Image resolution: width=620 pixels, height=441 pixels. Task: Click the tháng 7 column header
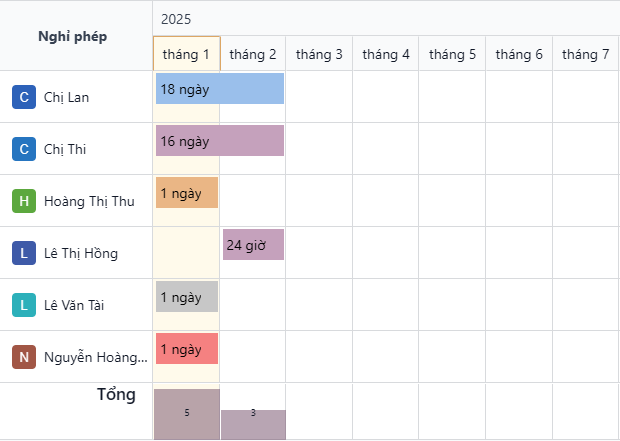pyautogui.click(x=586, y=54)
